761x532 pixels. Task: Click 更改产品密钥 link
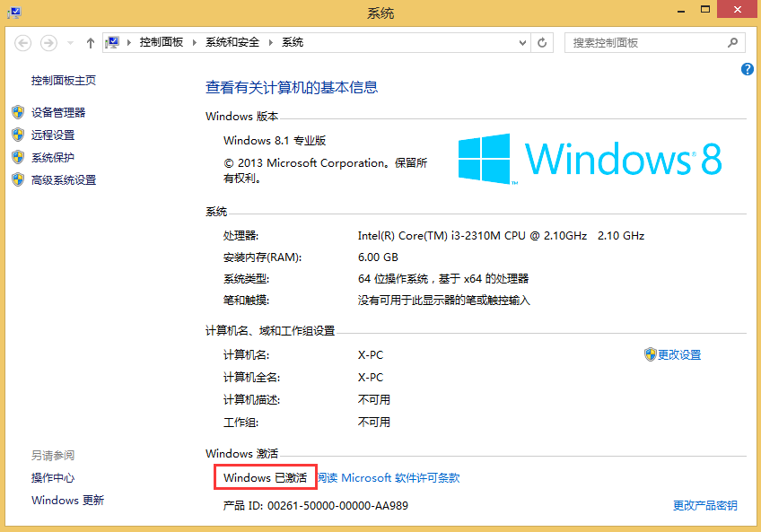(704, 505)
